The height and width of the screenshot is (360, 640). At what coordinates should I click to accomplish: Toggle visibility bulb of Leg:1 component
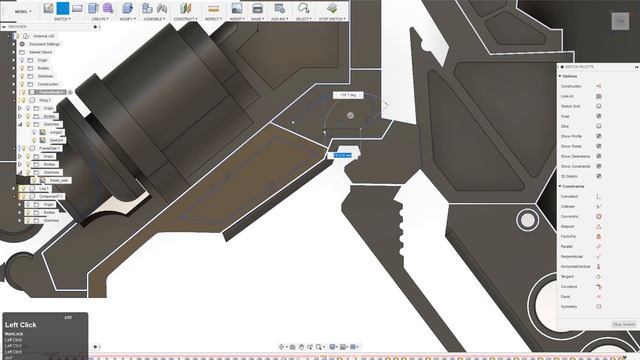pos(23,189)
